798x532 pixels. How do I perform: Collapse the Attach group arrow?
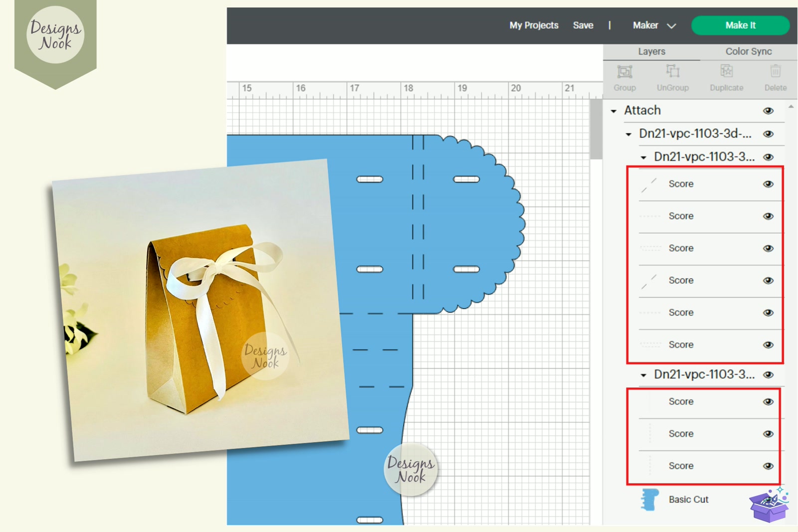[x=613, y=111]
